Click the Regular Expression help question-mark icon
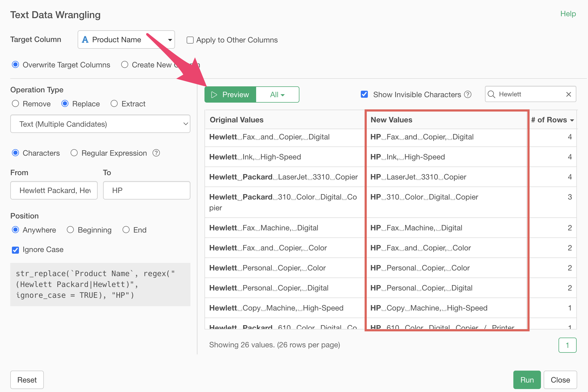The width and height of the screenshot is (588, 392). (156, 153)
